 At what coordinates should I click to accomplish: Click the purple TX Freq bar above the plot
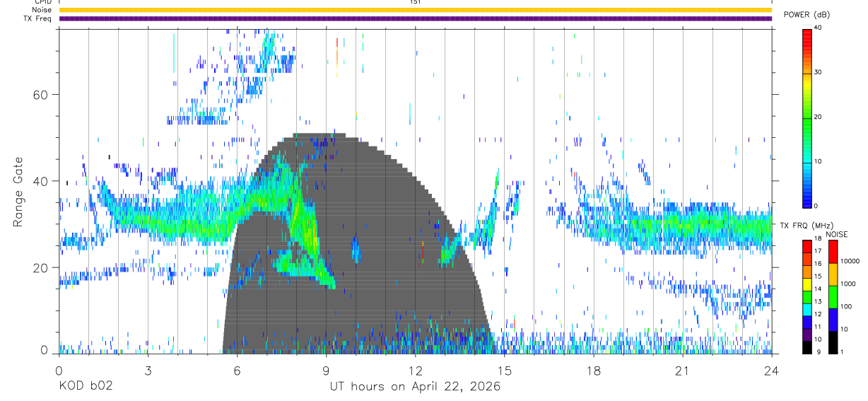415,18
